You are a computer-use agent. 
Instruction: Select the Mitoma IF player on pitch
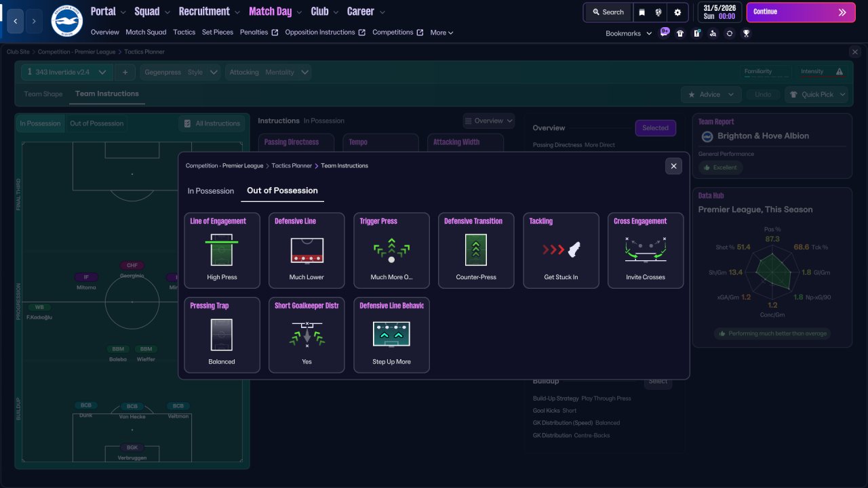(x=86, y=282)
